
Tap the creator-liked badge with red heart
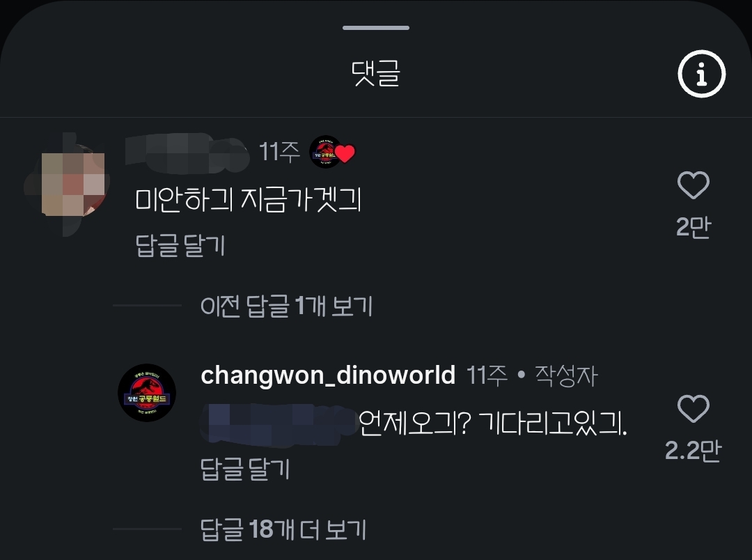pos(332,152)
